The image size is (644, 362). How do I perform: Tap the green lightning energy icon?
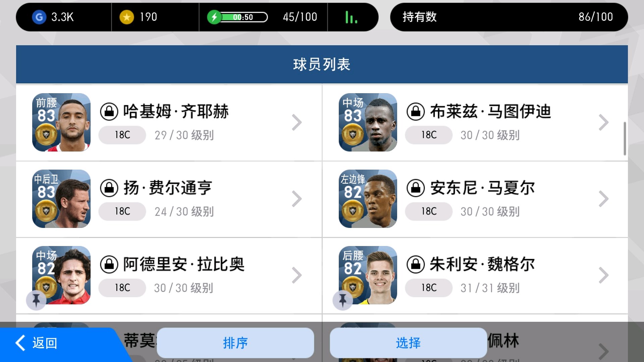coord(214,17)
